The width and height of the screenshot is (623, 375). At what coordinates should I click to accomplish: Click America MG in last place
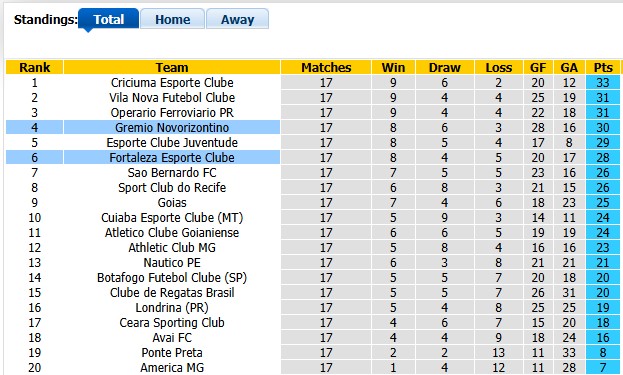click(x=172, y=367)
